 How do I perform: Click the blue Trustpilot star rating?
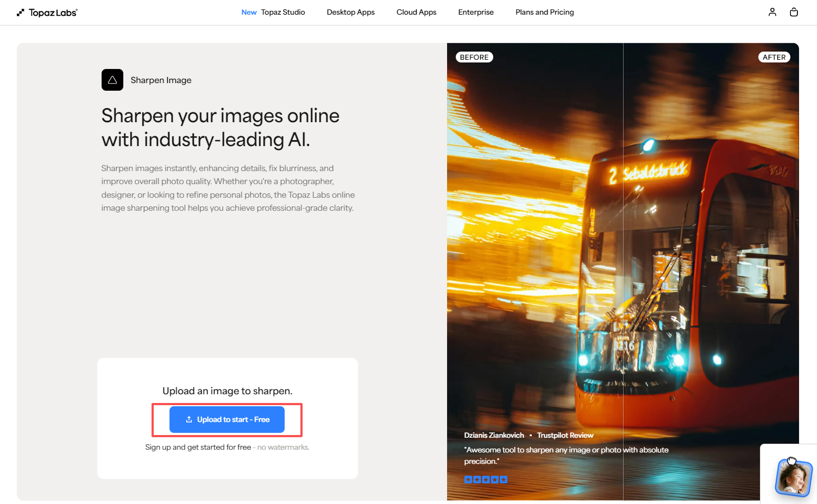tap(486, 479)
